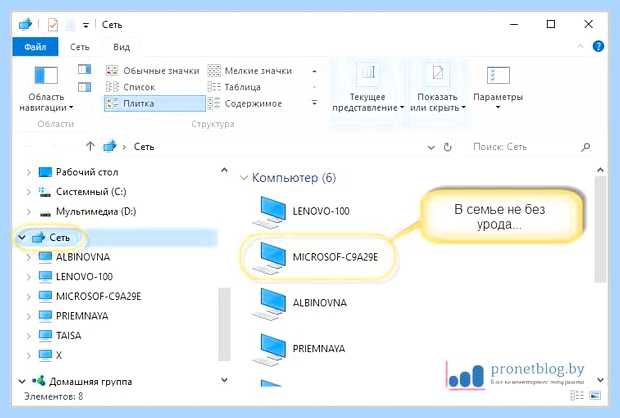The image size is (620, 418).
Task: Open the customize quick access toolbar arrow
Action: pyautogui.click(x=85, y=25)
